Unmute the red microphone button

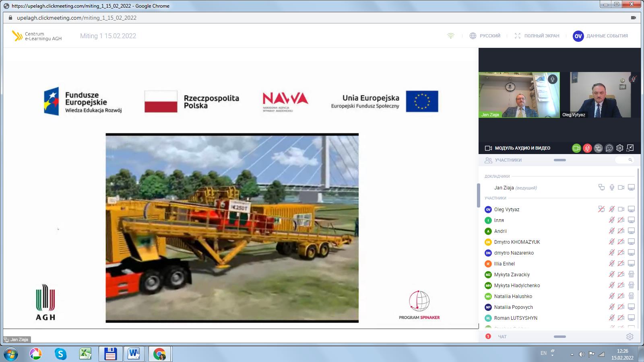pos(587,148)
